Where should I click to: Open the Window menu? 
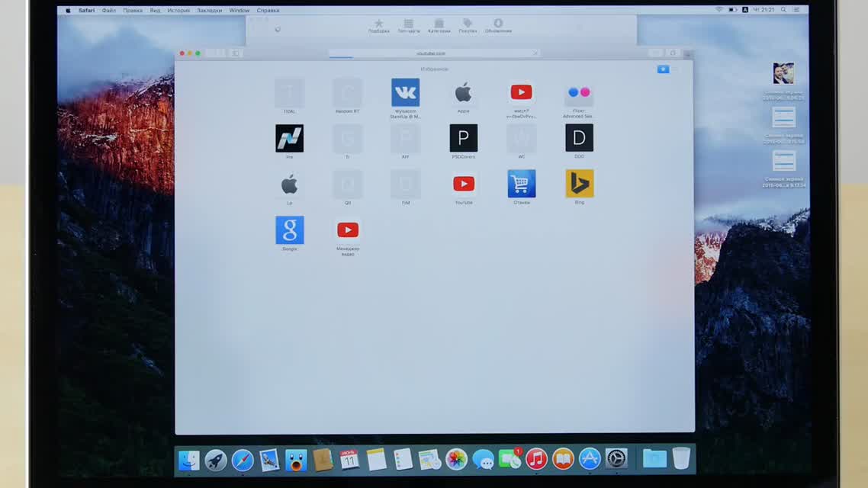(240, 10)
